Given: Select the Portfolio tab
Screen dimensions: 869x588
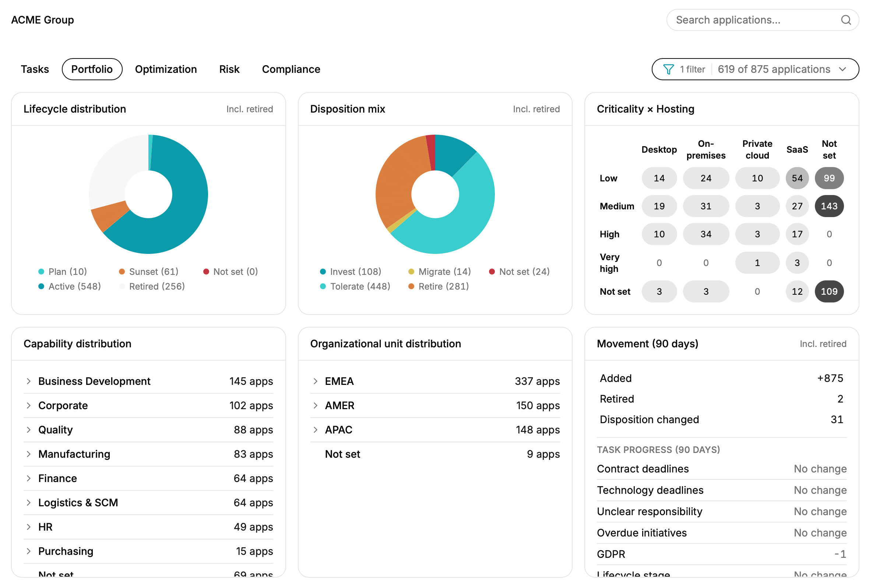Looking at the screenshot, I should (92, 69).
